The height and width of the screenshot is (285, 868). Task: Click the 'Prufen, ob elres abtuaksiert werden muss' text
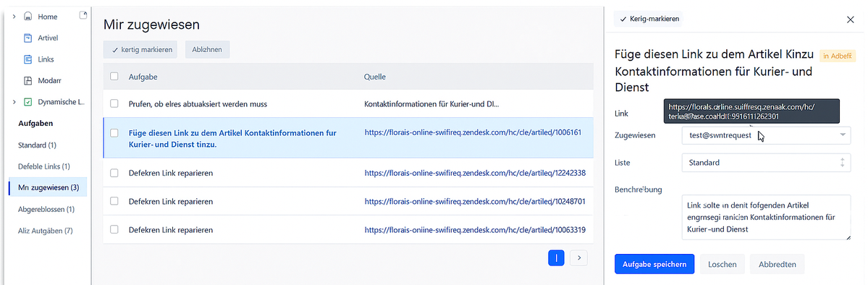(x=198, y=103)
